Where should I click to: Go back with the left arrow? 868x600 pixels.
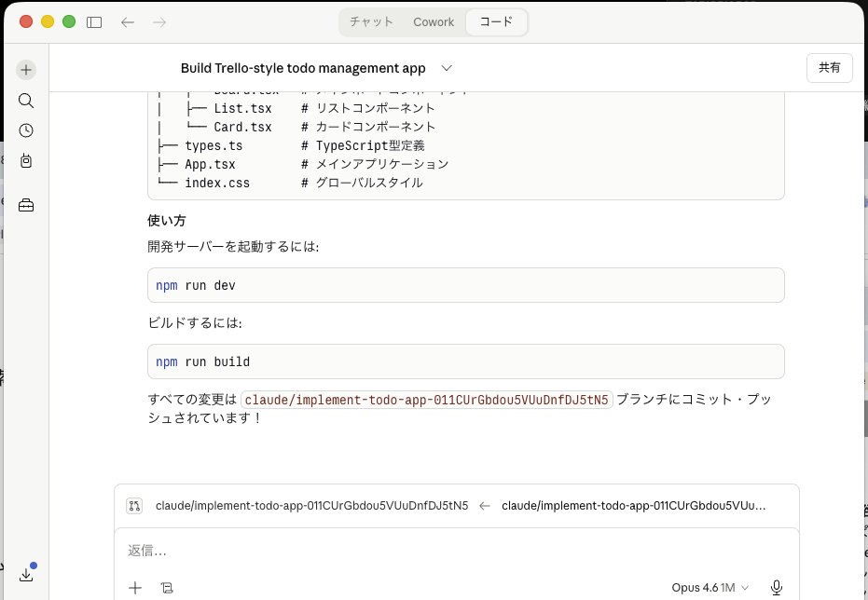click(128, 22)
